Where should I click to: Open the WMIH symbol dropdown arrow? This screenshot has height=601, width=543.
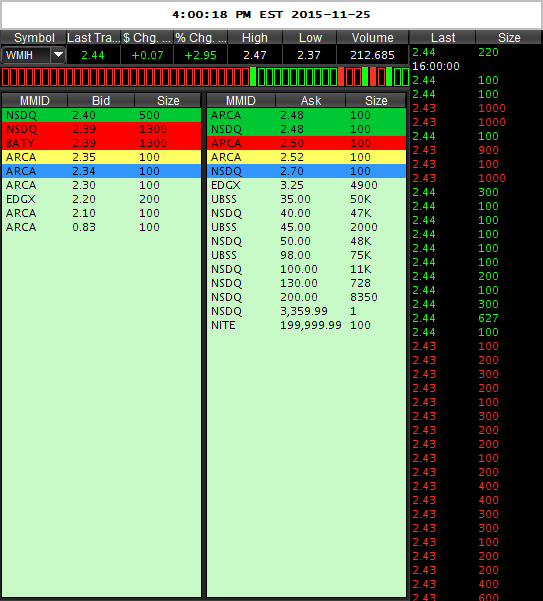pos(58,55)
